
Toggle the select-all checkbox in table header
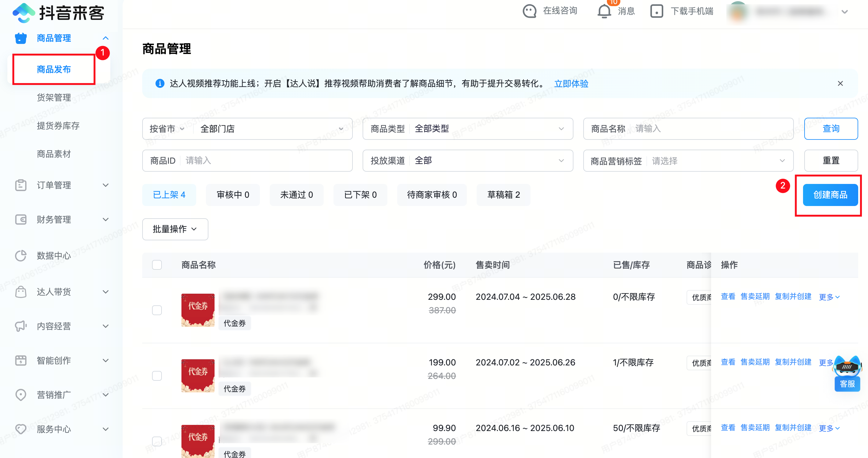tap(157, 265)
